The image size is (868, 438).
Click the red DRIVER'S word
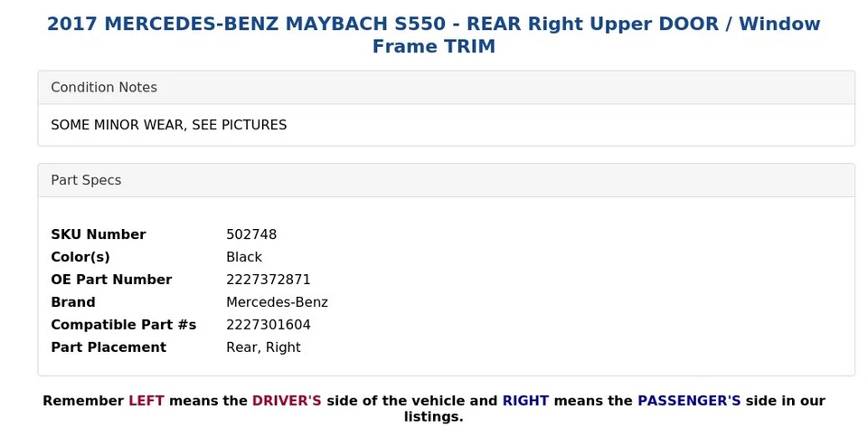tap(287, 401)
